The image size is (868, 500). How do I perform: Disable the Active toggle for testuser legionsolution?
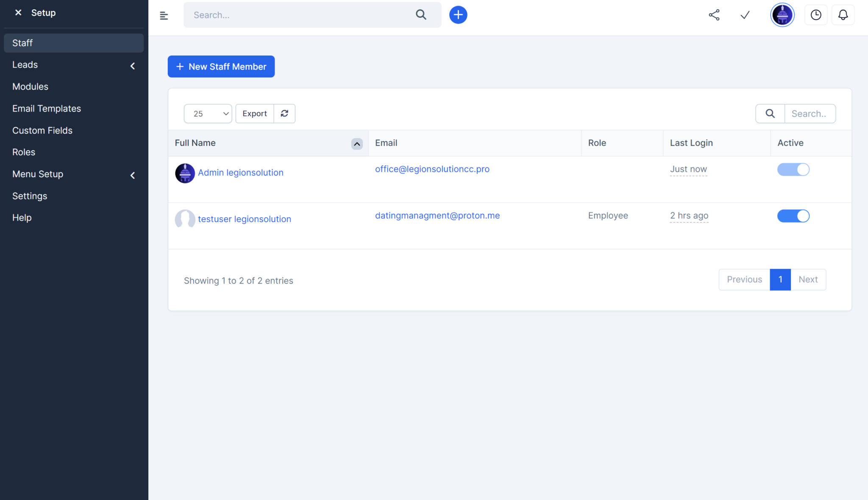pyautogui.click(x=793, y=216)
